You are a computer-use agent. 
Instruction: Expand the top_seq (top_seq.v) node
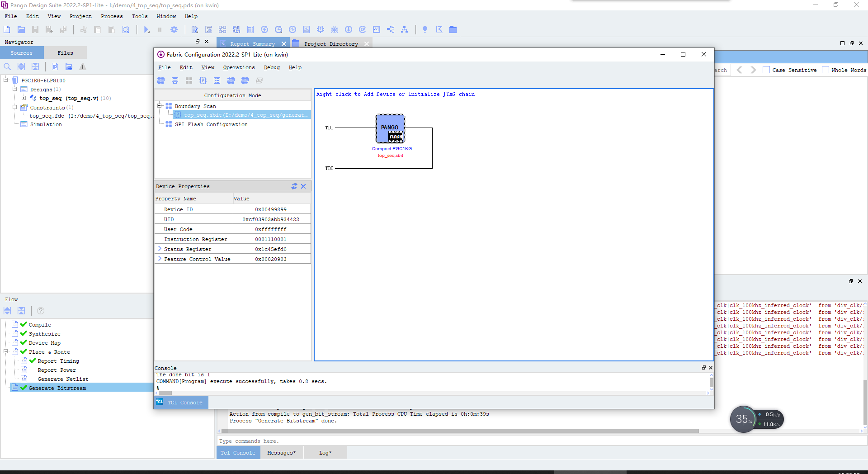pos(24,98)
